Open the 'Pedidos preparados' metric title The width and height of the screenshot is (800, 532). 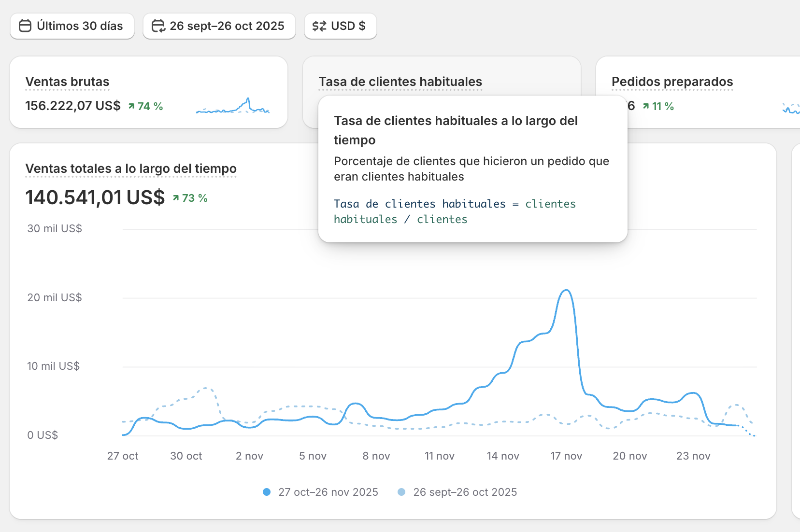click(672, 82)
